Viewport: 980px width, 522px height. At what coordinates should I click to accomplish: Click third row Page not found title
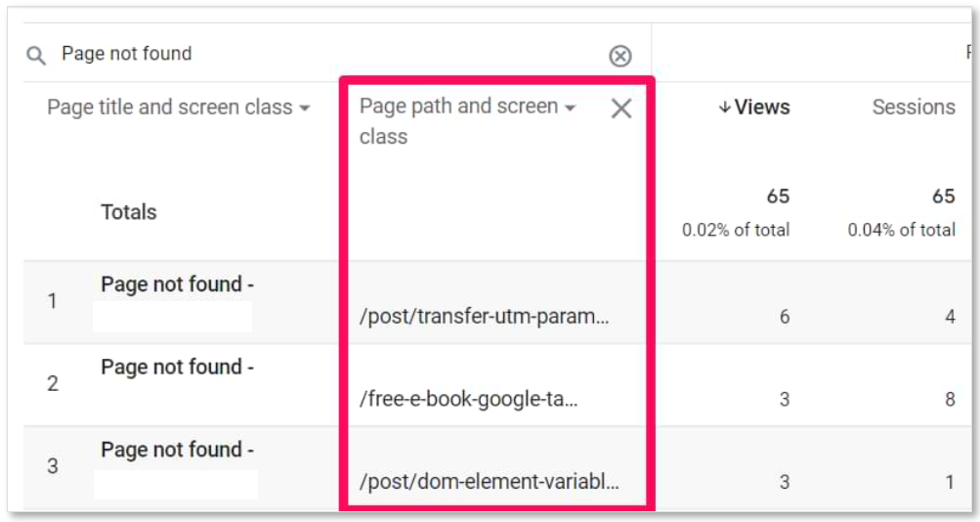pyautogui.click(x=177, y=450)
